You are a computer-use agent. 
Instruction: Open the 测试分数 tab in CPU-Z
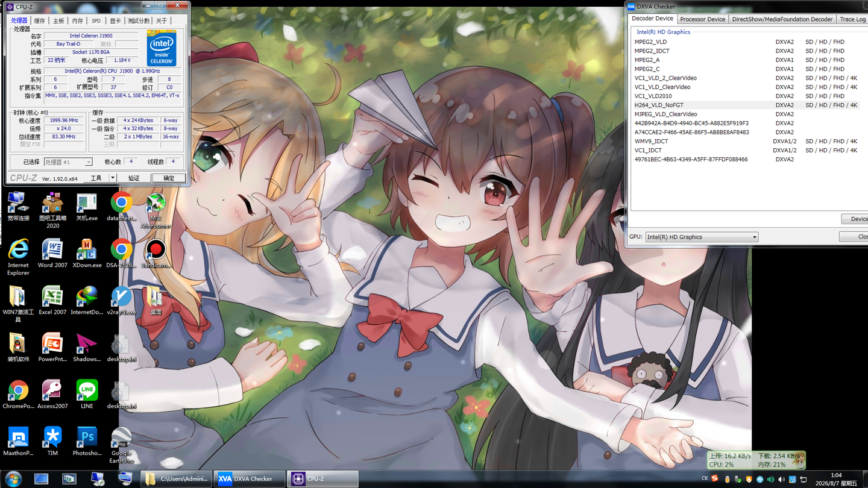click(139, 20)
